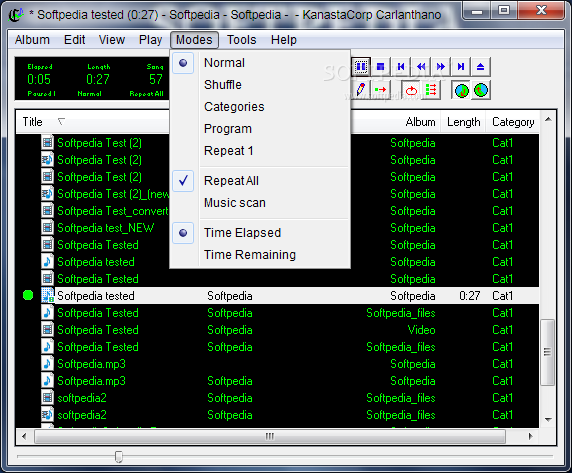Open the Play menu
This screenshot has height=473, width=572.
150,40
